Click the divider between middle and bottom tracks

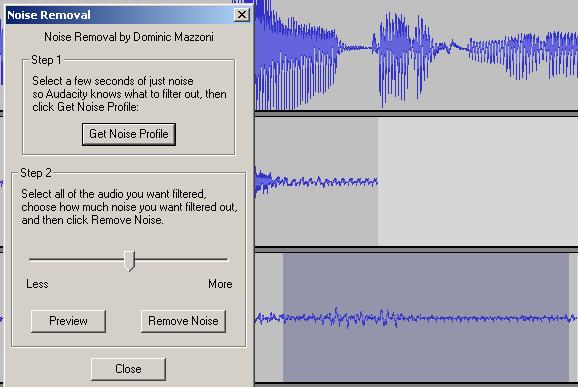[x=416, y=249]
